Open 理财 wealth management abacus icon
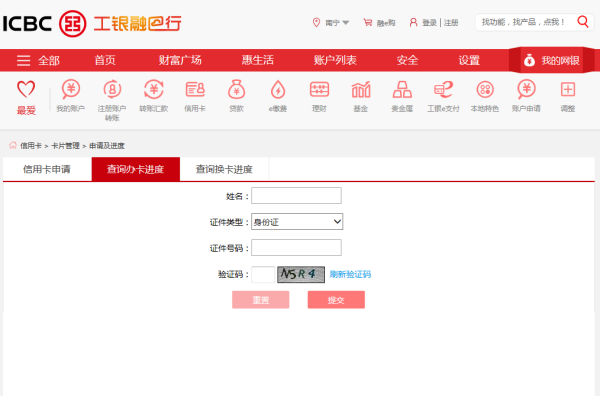Viewport: 600px width, 396px height. (x=319, y=90)
